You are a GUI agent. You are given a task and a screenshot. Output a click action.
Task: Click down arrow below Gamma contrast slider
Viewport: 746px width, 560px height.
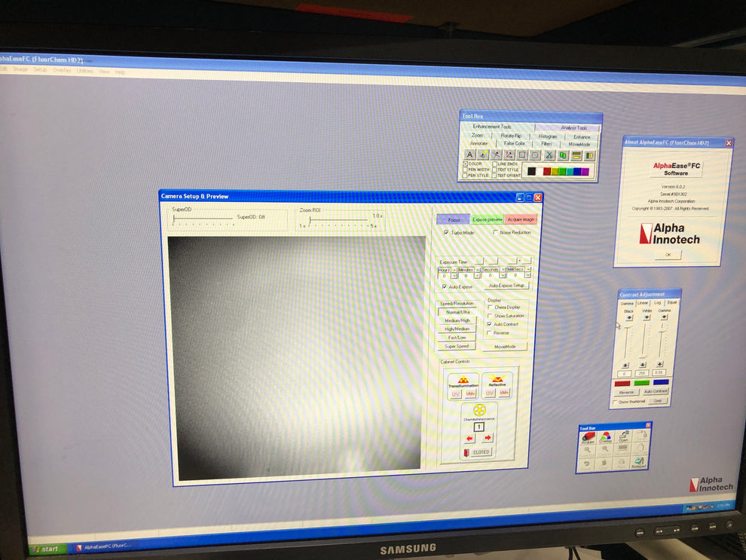[x=662, y=365]
